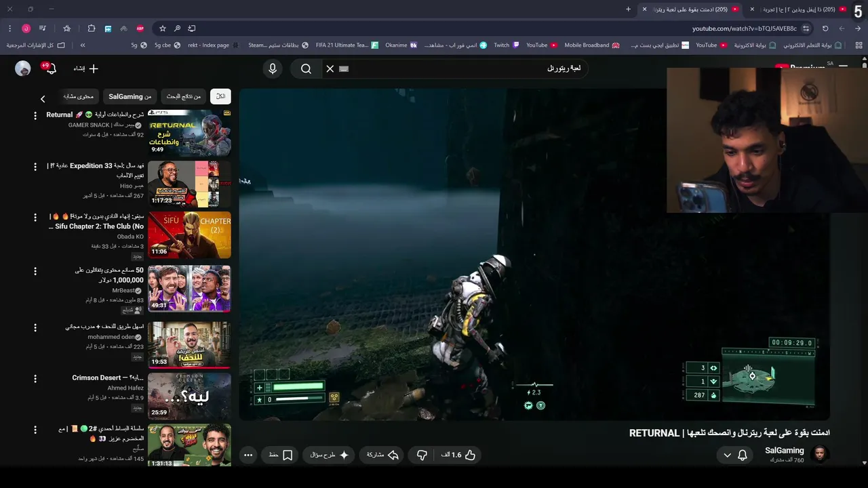Open options menu for MrBeast video
Screen dimensions: 868x488
35,271
